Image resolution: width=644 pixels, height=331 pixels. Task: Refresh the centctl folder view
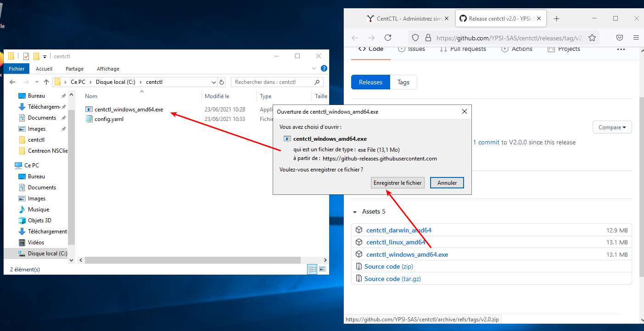pos(222,82)
